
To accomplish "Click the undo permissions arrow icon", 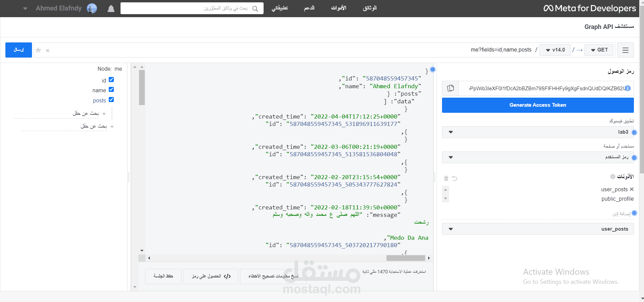I will tap(455, 178).
